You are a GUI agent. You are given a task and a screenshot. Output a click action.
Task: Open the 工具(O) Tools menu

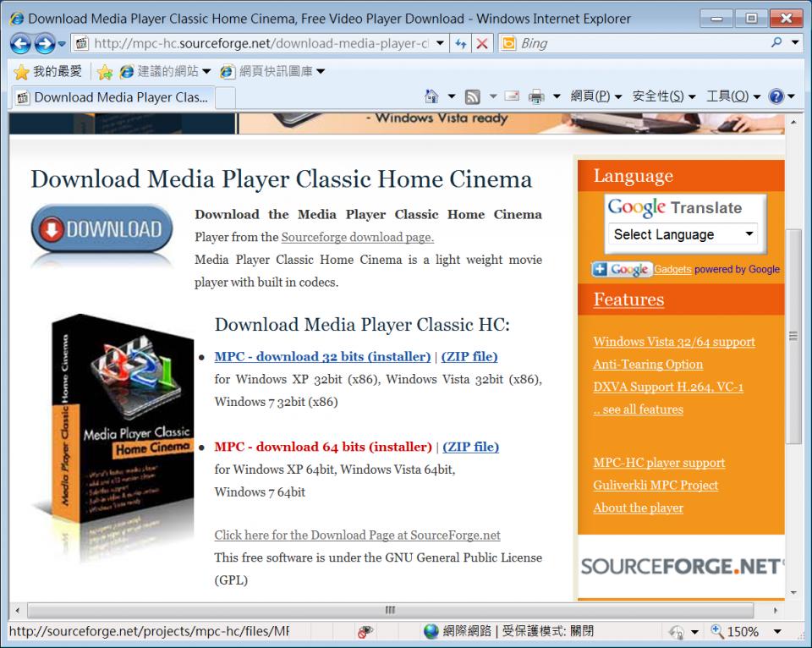tap(733, 96)
